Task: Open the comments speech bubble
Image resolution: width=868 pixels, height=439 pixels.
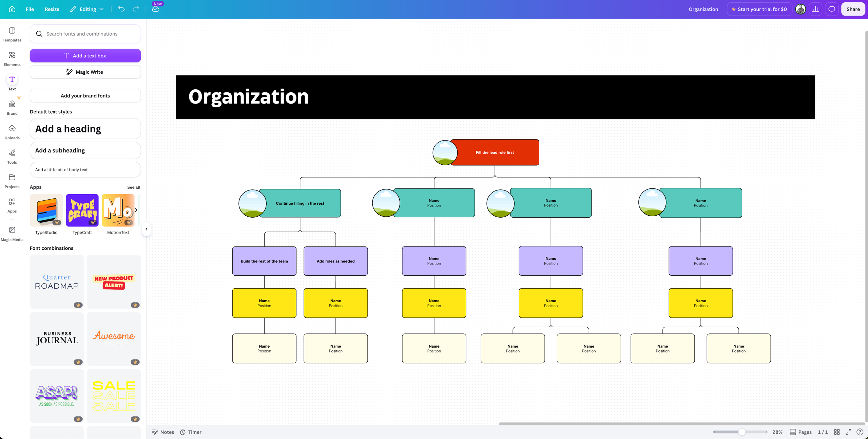Action: pyautogui.click(x=832, y=9)
